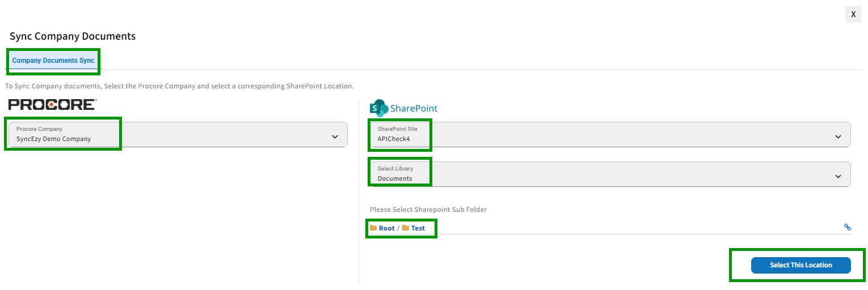Click the folder icon beside Root
Image resolution: width=868 pixels, height=290 pixels.
point(373,228)
